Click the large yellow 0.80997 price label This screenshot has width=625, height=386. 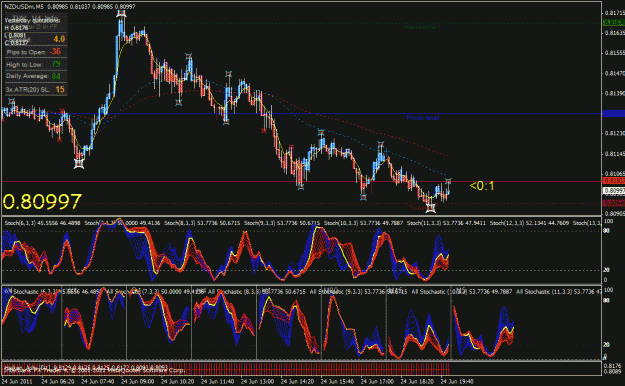42,202
